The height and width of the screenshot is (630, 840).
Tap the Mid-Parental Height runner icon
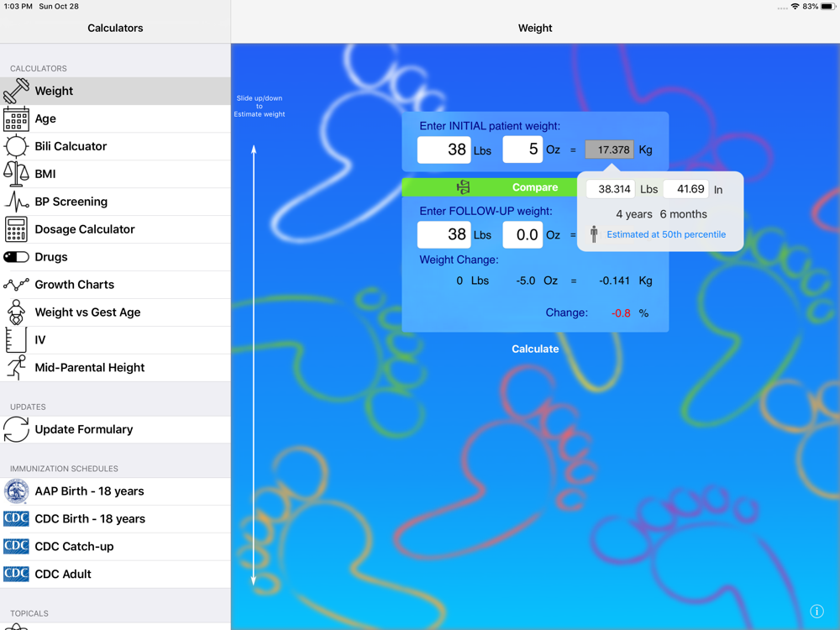point(16,368)
